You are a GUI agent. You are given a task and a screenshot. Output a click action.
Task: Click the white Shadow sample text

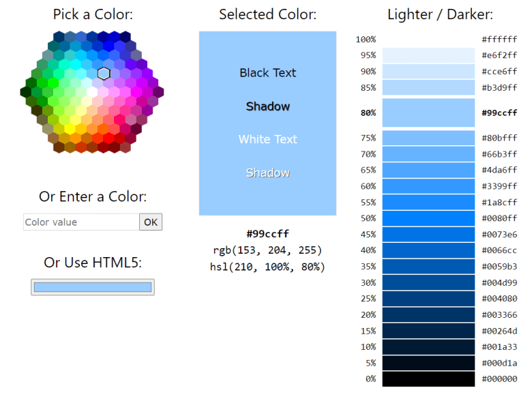267,173
